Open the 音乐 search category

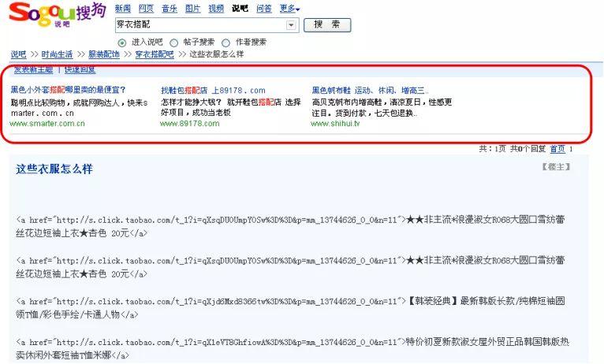170,9
